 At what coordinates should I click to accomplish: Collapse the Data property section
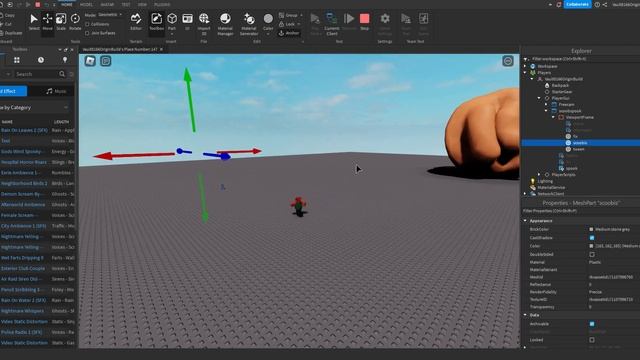[526, 315]
